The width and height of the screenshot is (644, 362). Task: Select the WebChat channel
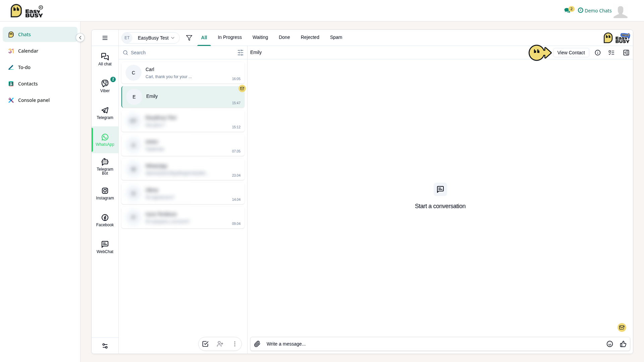[x=105, y=247]
